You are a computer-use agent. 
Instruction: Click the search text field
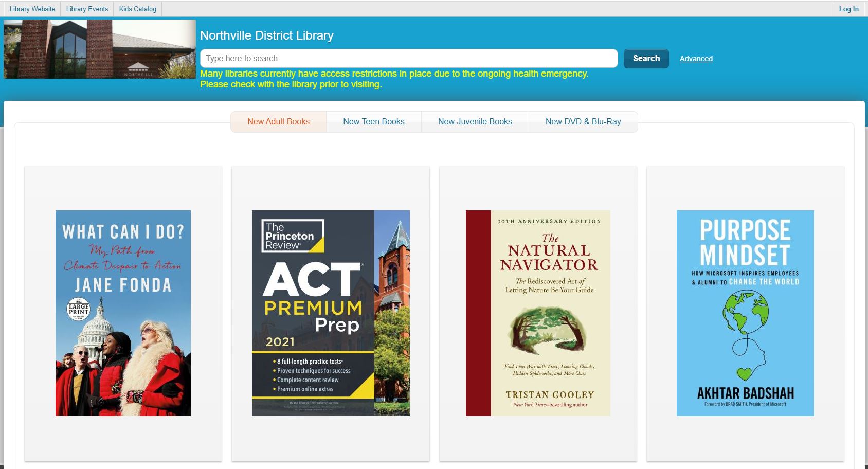409,59
